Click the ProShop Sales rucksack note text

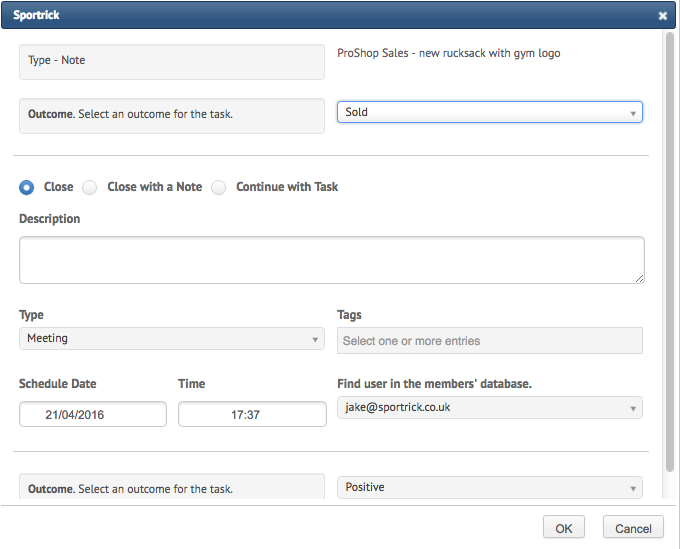pos(448,53)
